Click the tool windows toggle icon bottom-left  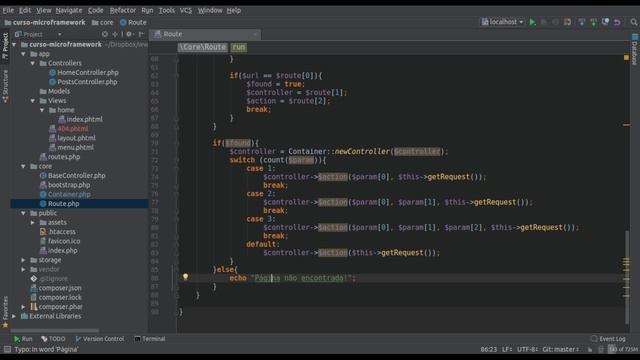tap(7, 349)
